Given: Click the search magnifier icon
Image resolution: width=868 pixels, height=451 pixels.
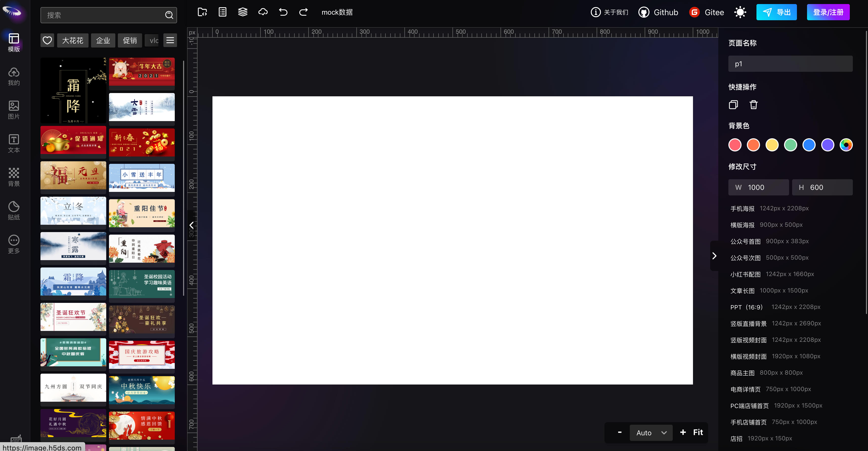Looking at the screenshot, I should click(169, 15).
